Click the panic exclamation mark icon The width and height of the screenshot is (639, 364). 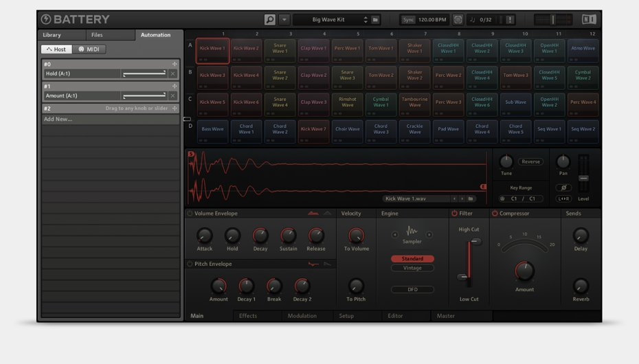[510, 20]
